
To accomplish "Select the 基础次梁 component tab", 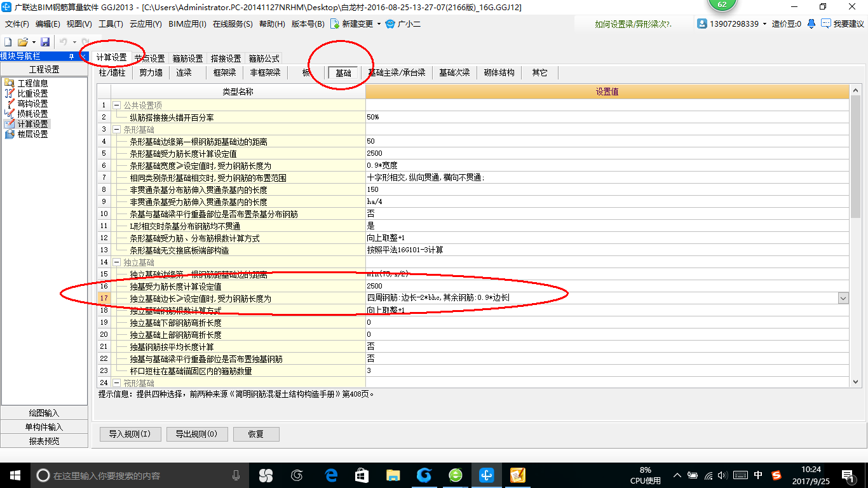I will [x=454, y=72].
